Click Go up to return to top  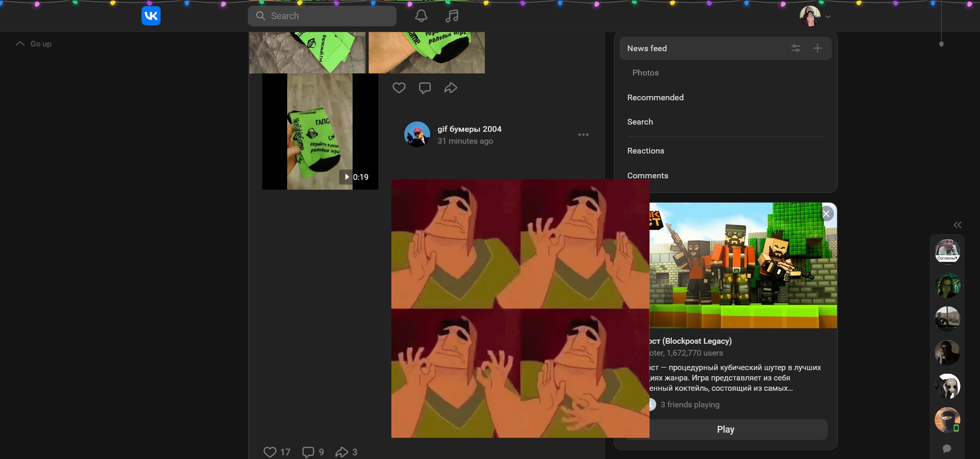pos(34,44)
